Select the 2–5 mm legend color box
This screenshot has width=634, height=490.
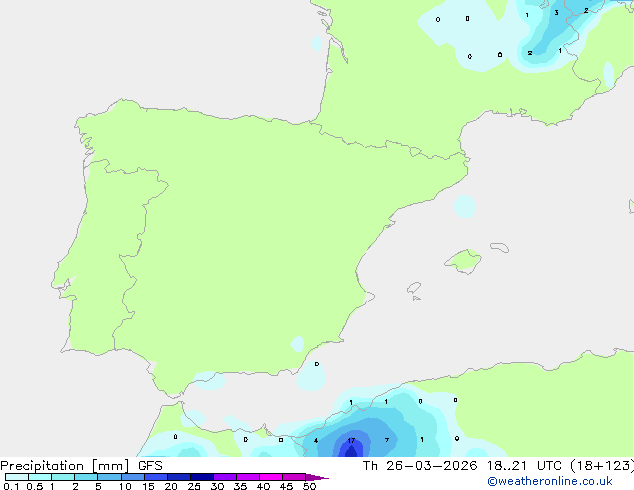tap(86, 477)
